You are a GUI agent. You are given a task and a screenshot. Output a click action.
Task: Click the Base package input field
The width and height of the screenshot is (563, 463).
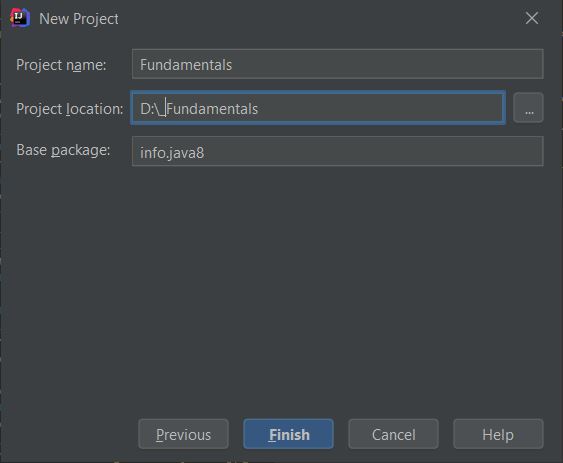338,151
